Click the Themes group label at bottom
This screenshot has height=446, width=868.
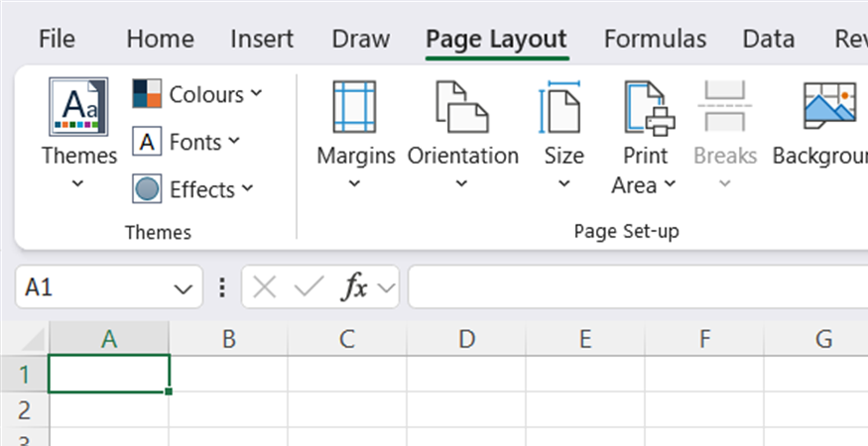[x=158, y=232]
